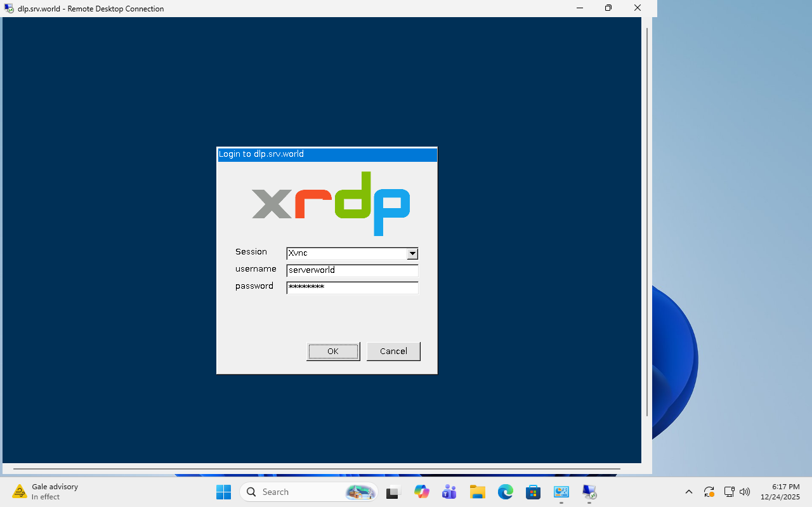Open Task View from the taskbar

(393, 492)
